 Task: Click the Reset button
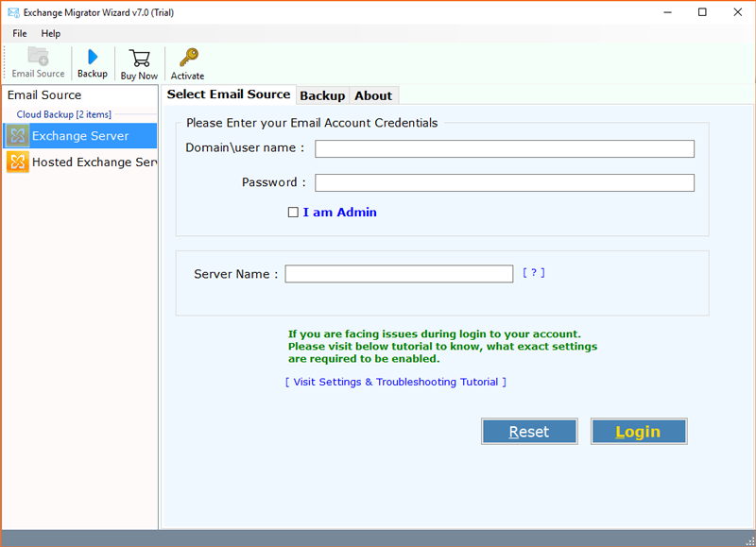pyautogui.click(x=529, y=432)
